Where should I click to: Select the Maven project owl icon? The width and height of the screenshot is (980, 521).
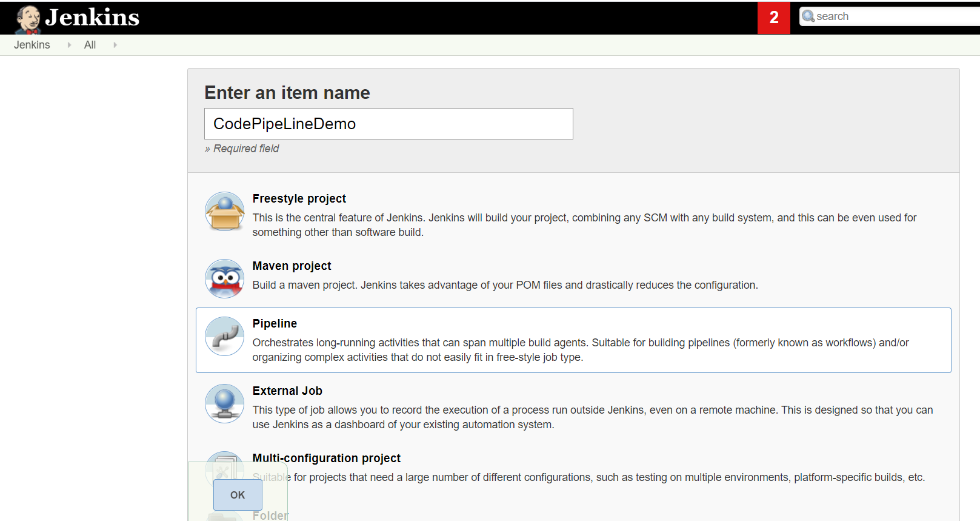[x=224, y=279]
